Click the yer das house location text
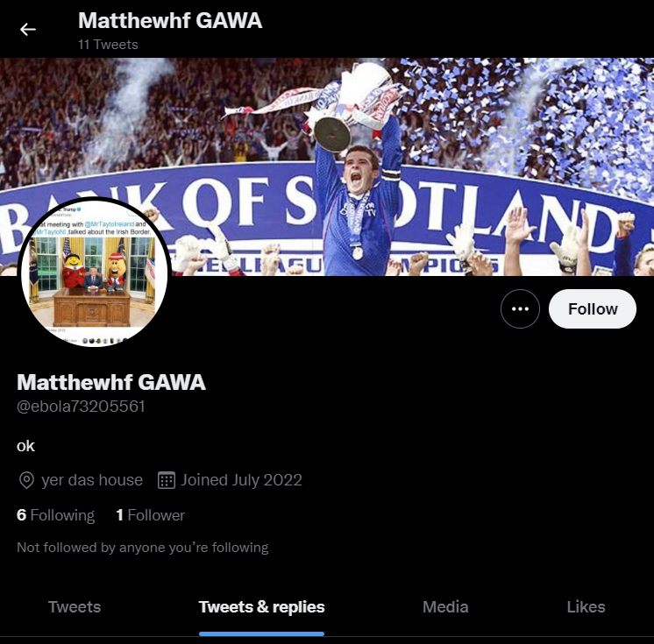654x644 pixels. tap(92, 480)
